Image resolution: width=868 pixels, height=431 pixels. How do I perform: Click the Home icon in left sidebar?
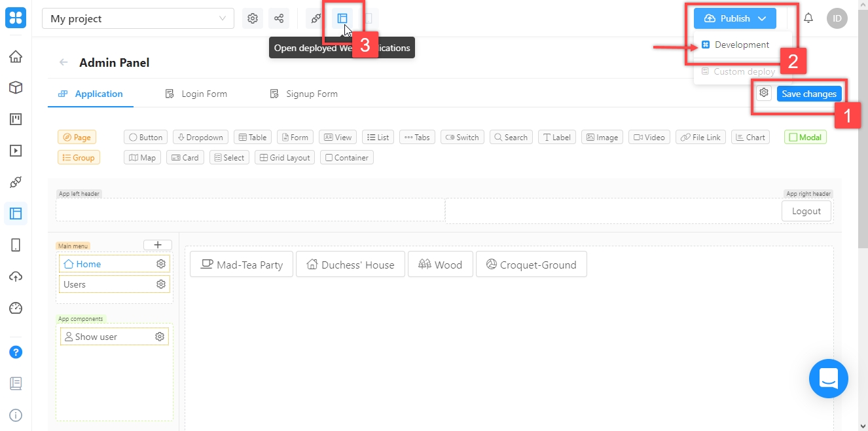pyautogui.click(x=16, y=56)
